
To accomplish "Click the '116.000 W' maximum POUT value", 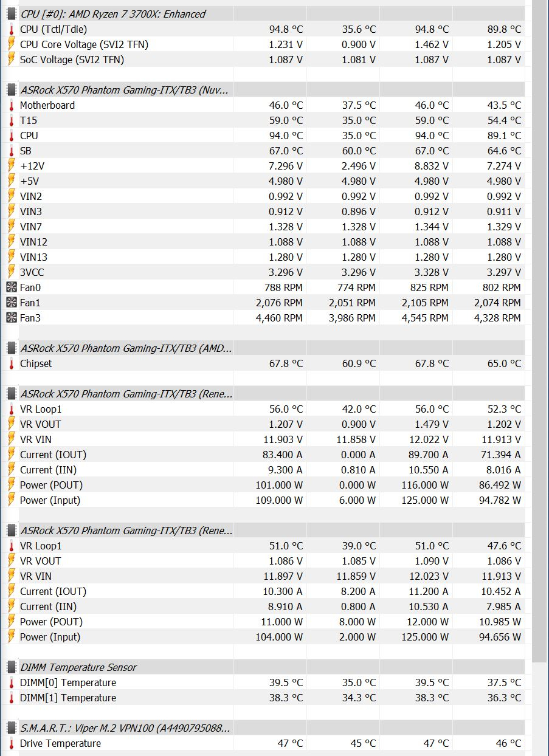I will pos(424,484).
